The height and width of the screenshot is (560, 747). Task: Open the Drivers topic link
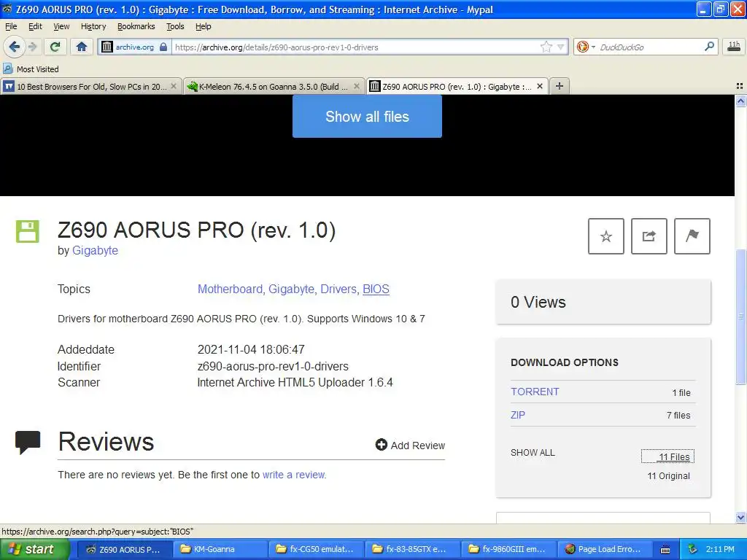(338, 289)
